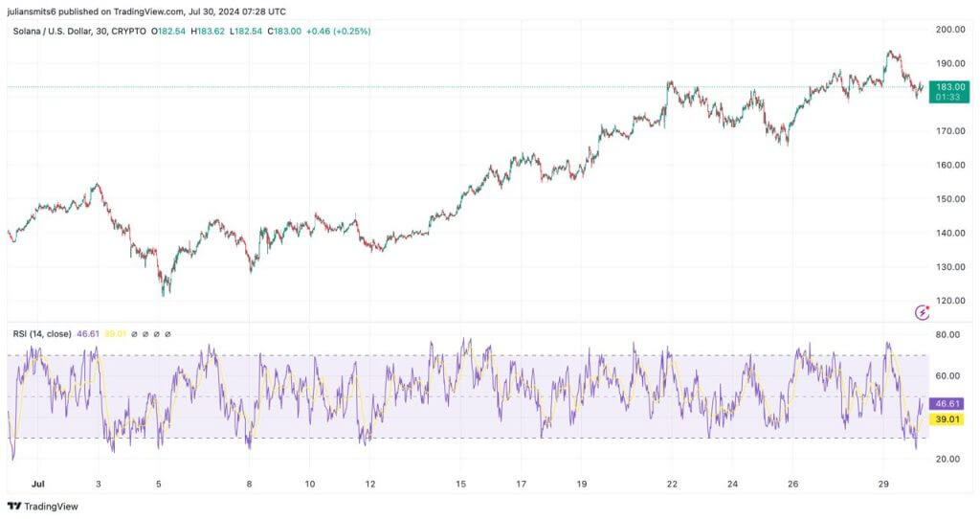Image resolution: width=980 pixels, height=519 pixels.
Task: Click the low value L182.54
Action: pos(246,31)
